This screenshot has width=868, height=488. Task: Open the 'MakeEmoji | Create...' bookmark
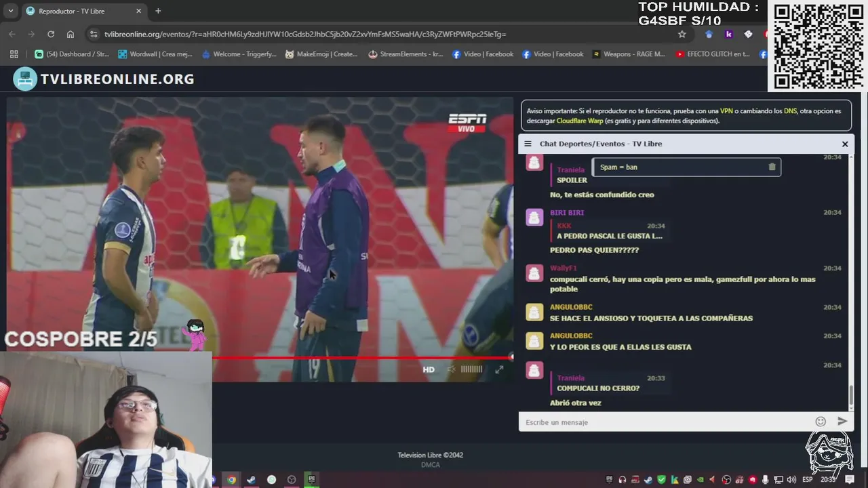[x=321, y=54]
